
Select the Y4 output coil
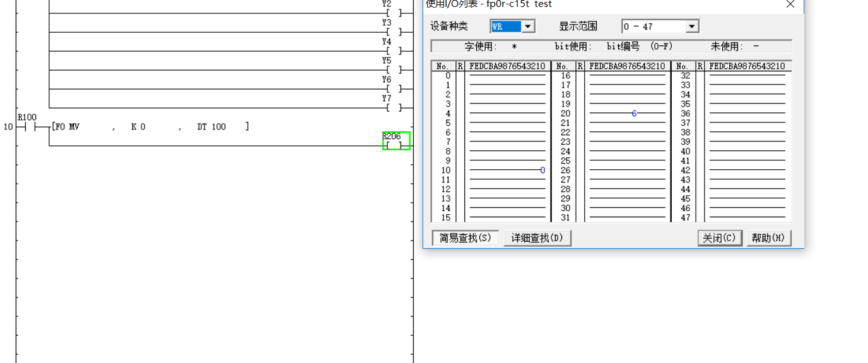pos(395,50)
